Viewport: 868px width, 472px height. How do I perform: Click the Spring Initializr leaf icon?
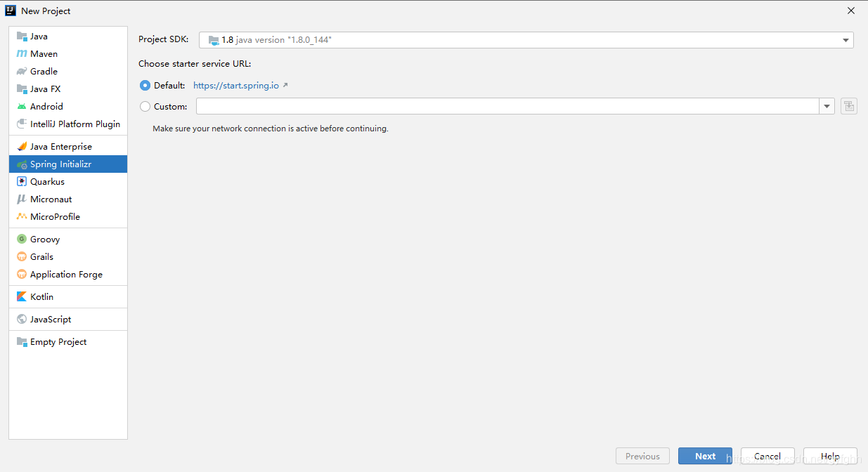(22, 164)
